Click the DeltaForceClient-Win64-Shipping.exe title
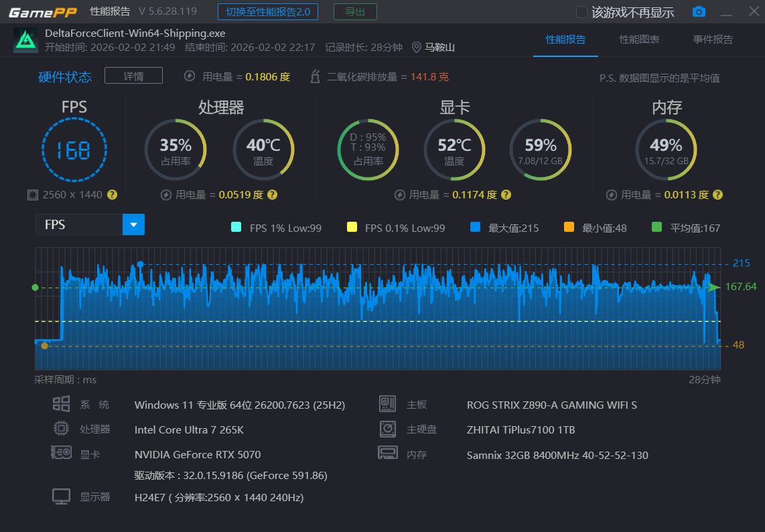The width and height of the screenshot is (765, 532). [135, 34]
